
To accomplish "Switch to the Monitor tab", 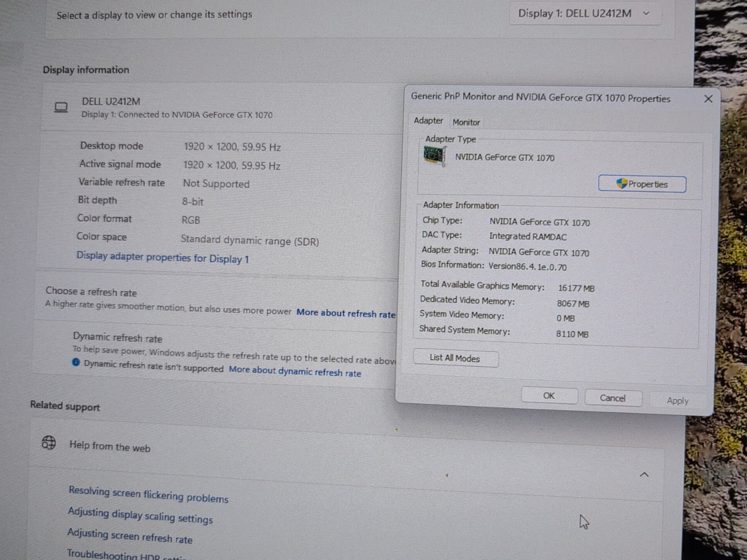I will click(x=466, y=122).
